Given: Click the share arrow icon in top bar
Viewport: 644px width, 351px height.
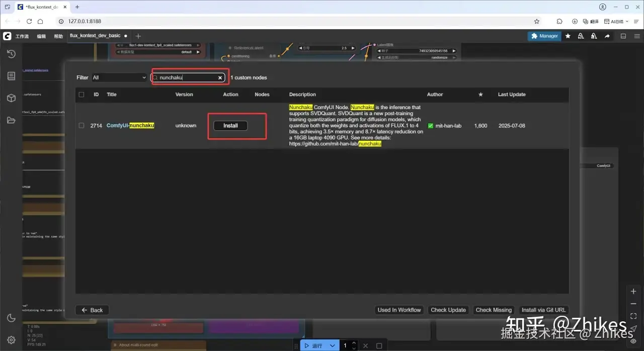Looking at the screenshot, I should pyautogui.click(x=607, y=36).
